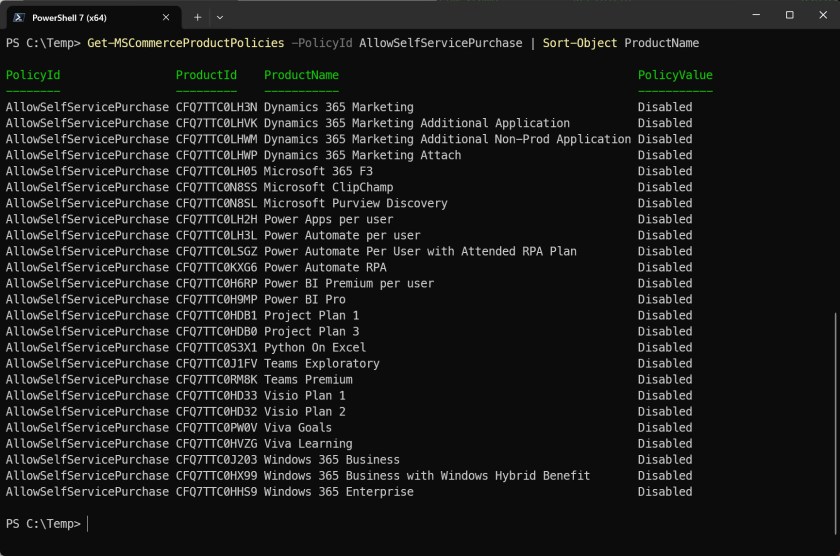Click 'Viva Learning' product name

tap(308, 444)
